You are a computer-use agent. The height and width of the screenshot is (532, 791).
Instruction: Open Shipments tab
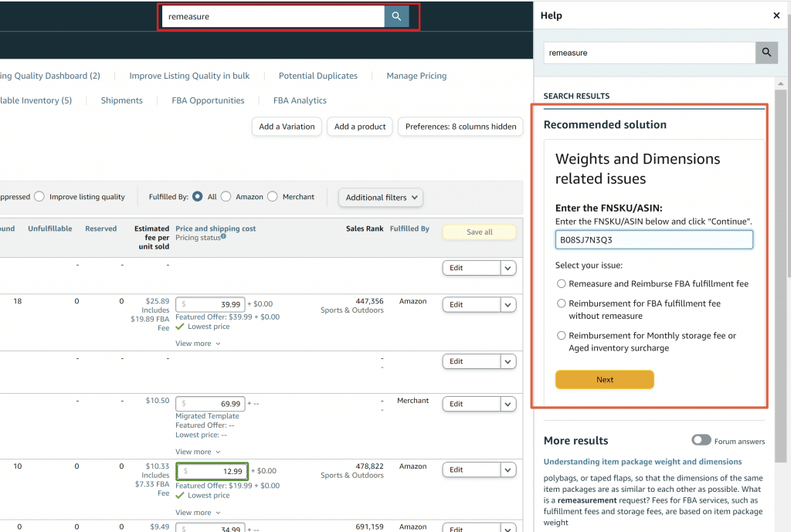tap(121, 100)
